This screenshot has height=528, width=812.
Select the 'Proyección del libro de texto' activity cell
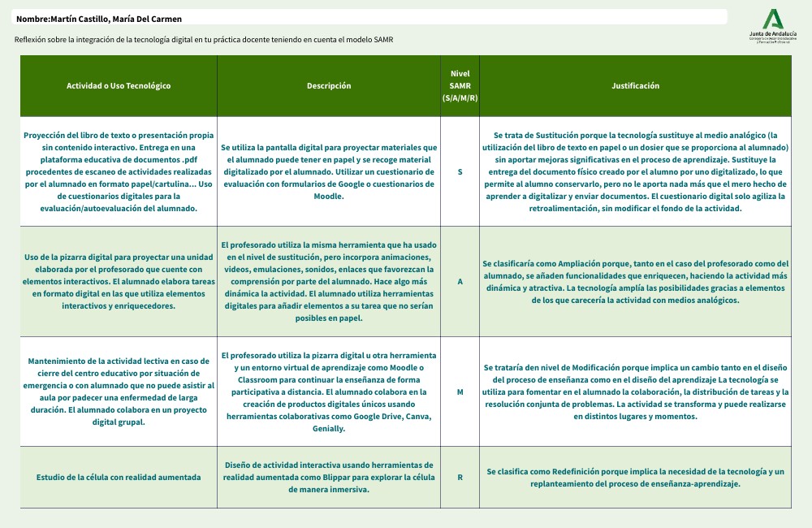tap(119, 172)
